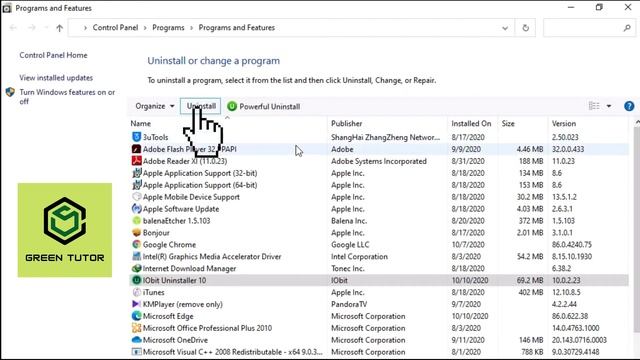Click the 'Tonec Inc.' publisher cell
The image size is (640, 360).
click(347, 269)
